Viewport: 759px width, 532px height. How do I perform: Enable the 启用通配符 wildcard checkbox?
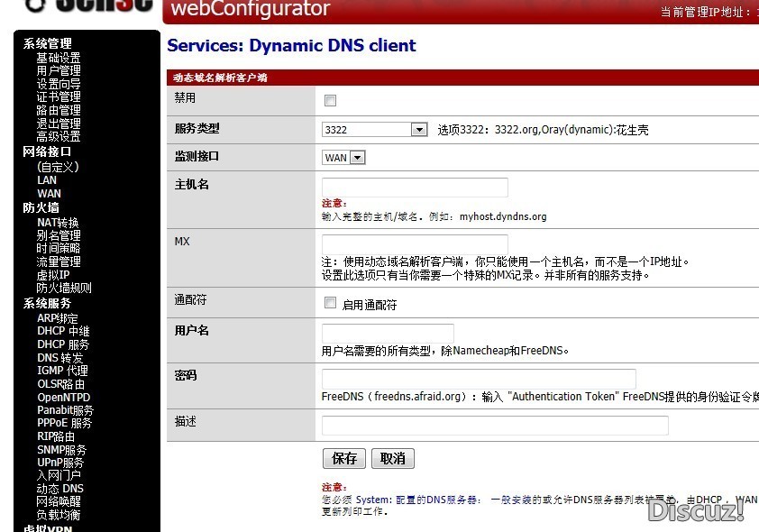(330, 304)
